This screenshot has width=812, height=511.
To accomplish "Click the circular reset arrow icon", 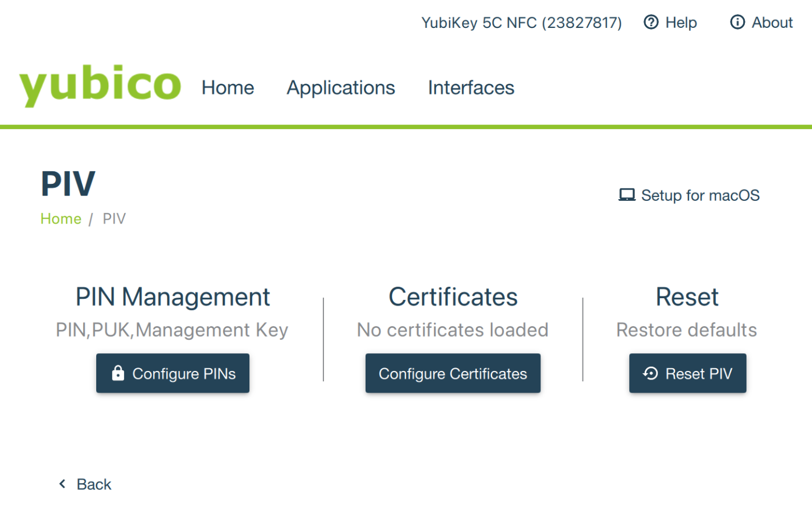I will [x=650, y=373].
